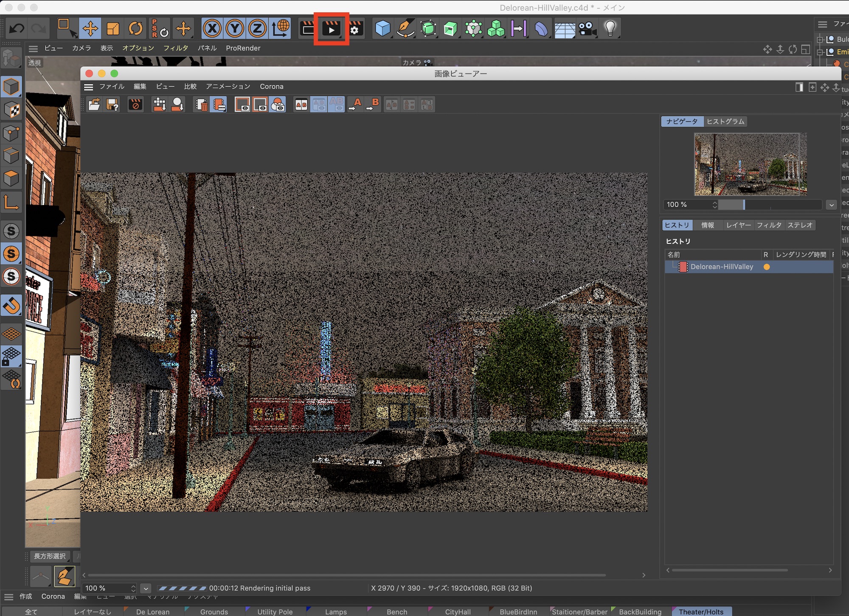Screen dimensions: 849x616
Task: Open the Corona menu in Picture Viewer
Action: coord(271,87)
